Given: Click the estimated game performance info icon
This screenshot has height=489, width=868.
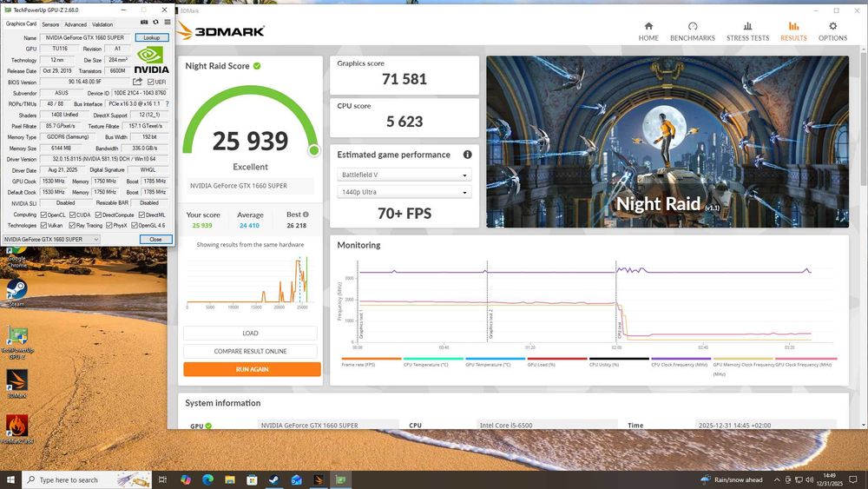Looking at the screenshot, I should pos(467,155).
